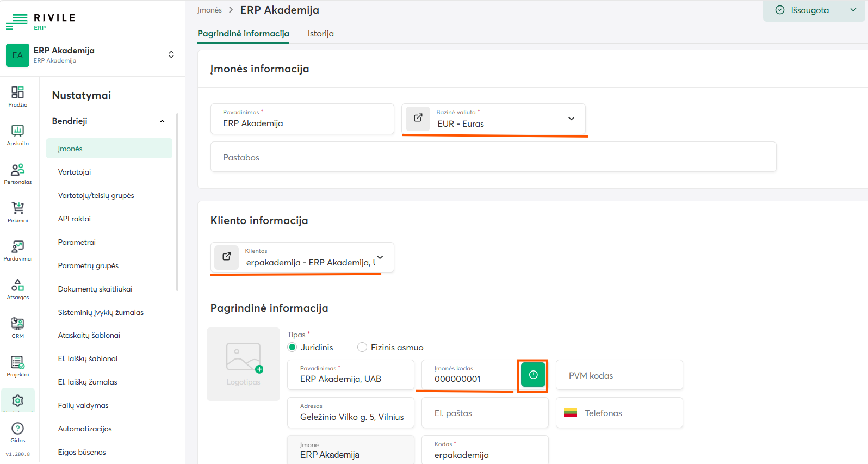Open the Atsargos inventory module
This screenshot has height=464, width=868.
(x=17, y=289)
